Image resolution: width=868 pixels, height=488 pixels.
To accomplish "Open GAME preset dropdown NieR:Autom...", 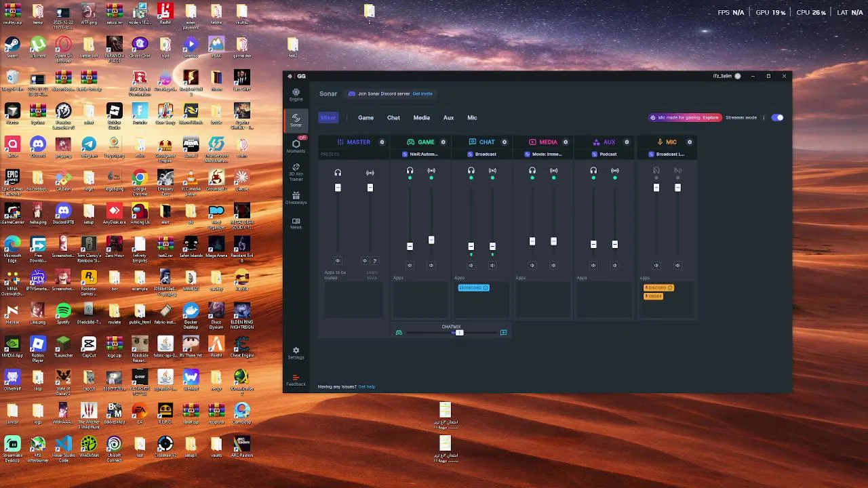I will coord(420,155).
